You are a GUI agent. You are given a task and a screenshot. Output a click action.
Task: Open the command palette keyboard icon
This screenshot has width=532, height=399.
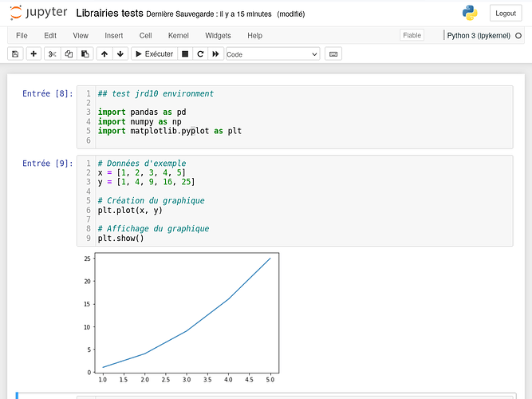tap(333, 54)
